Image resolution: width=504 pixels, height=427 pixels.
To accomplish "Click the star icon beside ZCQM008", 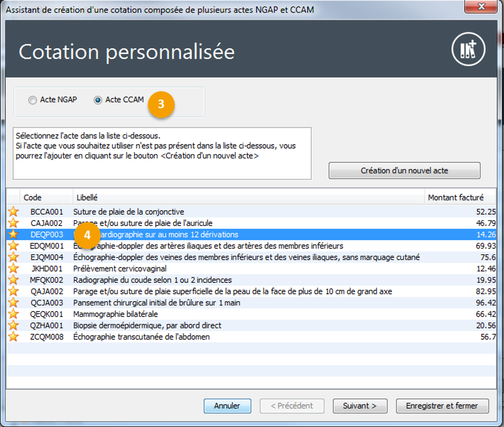I will pos(13,337).
